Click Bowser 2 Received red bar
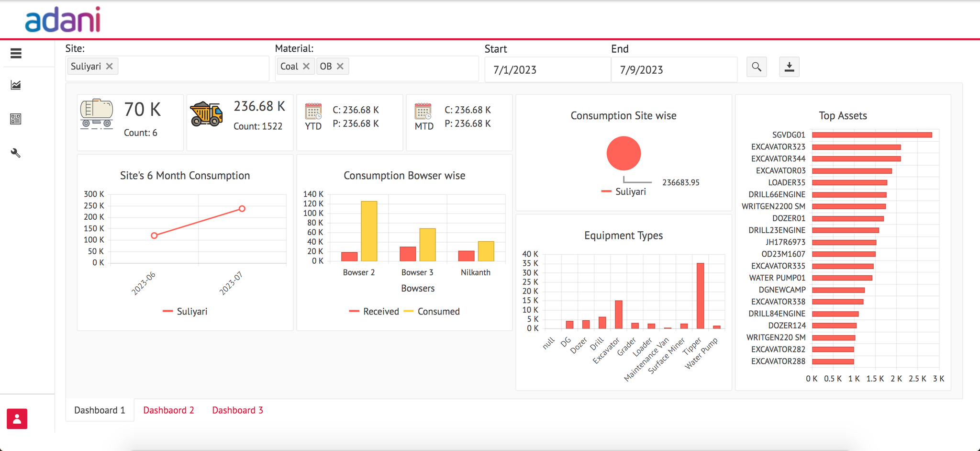Image resolution: width=980 pixels, height=451 pixels. click(x=349, y=257)
